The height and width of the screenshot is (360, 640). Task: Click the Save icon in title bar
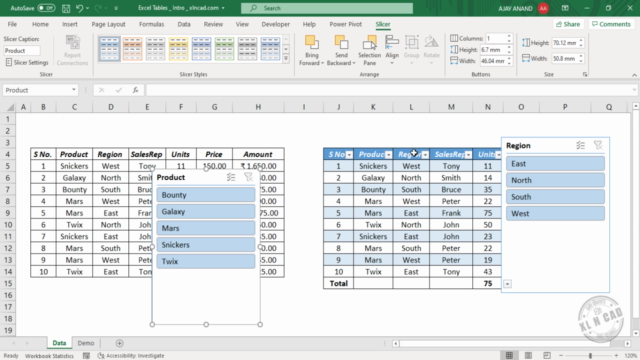[x=66, y=8]
